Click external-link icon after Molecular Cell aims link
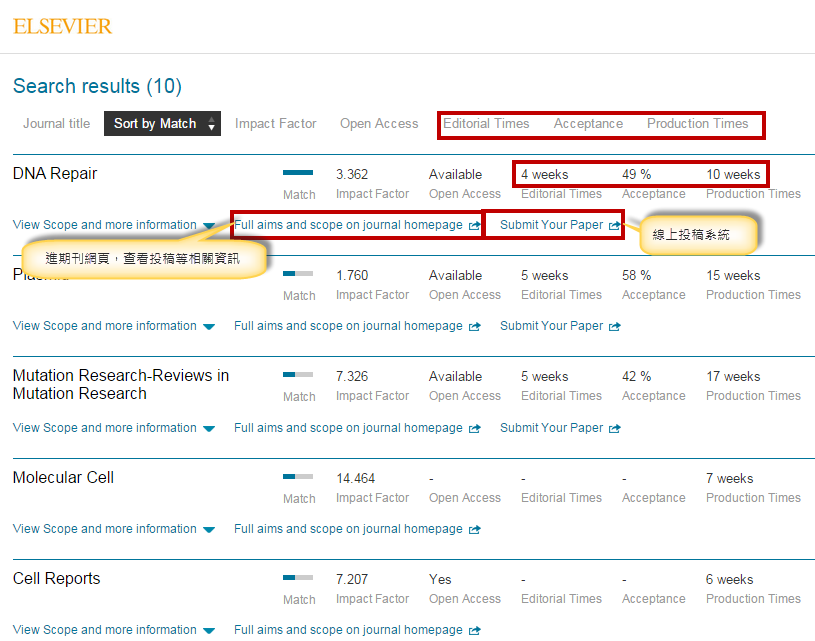Image resolution: width=815 pixels, height=641 pixels. [x=475, y=529]
